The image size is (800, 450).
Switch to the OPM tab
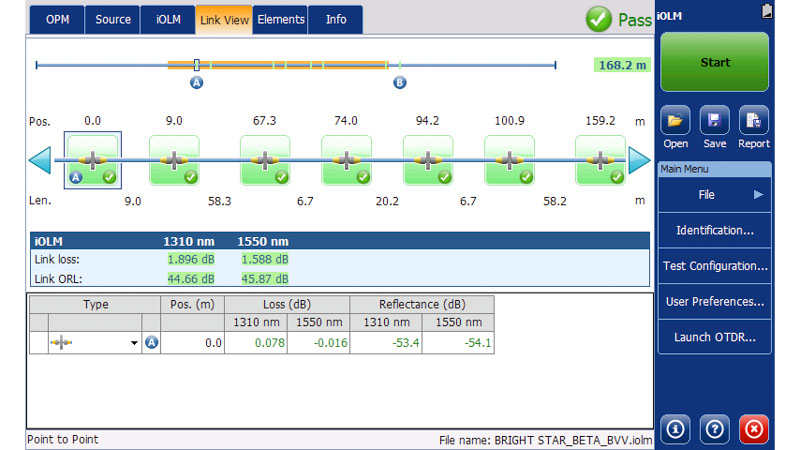57,19
